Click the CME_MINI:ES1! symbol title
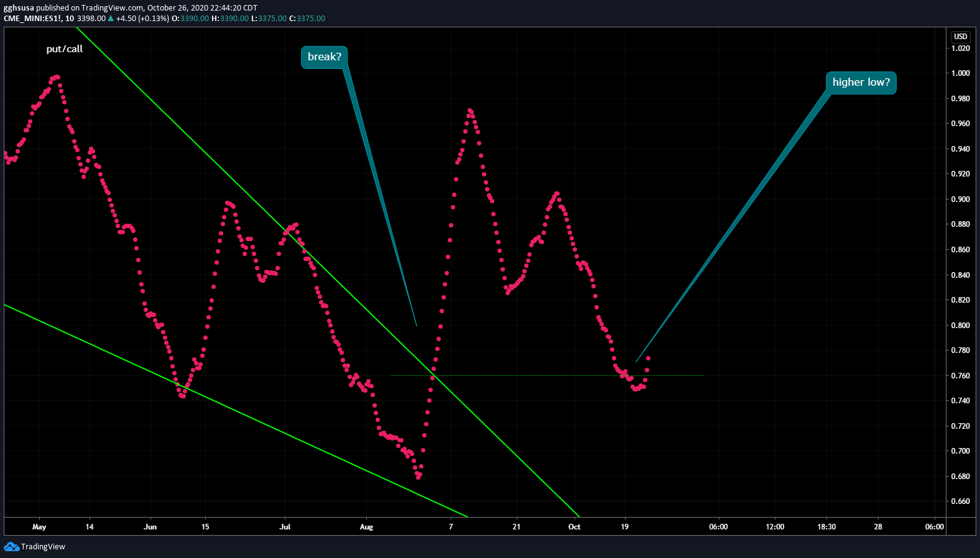The height and width of the screenshot is (558, 980). point(33,19)
